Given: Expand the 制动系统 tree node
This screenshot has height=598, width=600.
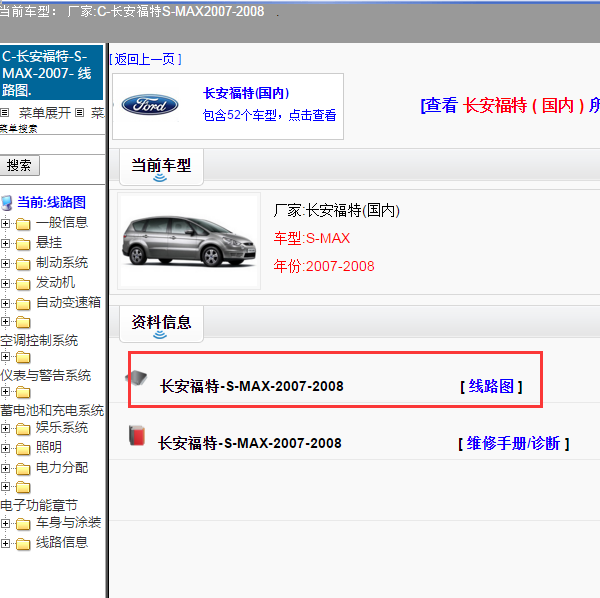Looking at the screenshot, I should [x=5, y=263].
